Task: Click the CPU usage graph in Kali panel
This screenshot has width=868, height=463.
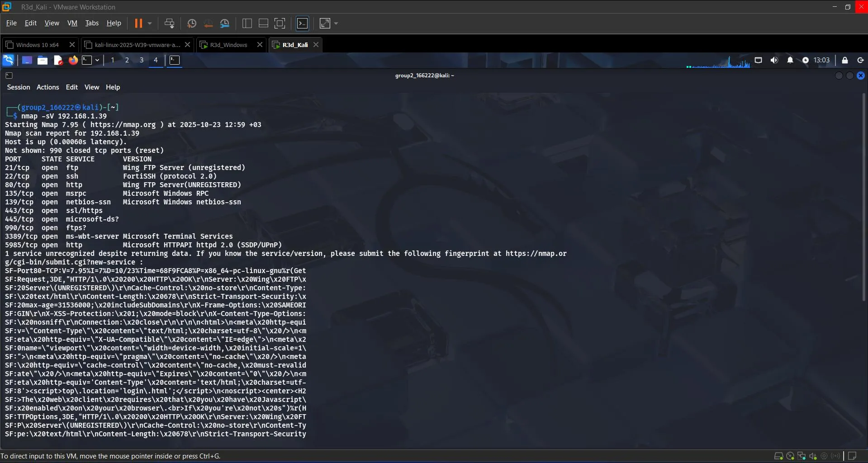Action: click(x=718, y=61)
